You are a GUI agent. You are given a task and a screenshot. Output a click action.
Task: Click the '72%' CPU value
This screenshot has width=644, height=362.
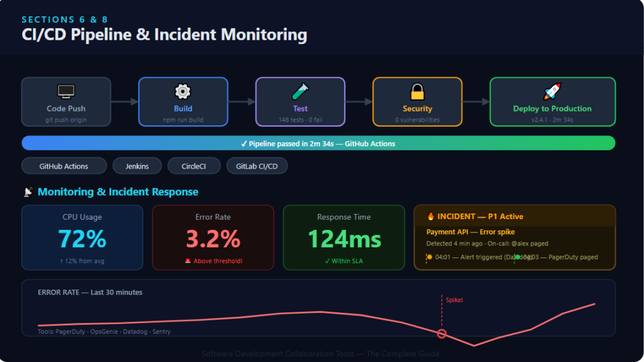coord(82,239)
